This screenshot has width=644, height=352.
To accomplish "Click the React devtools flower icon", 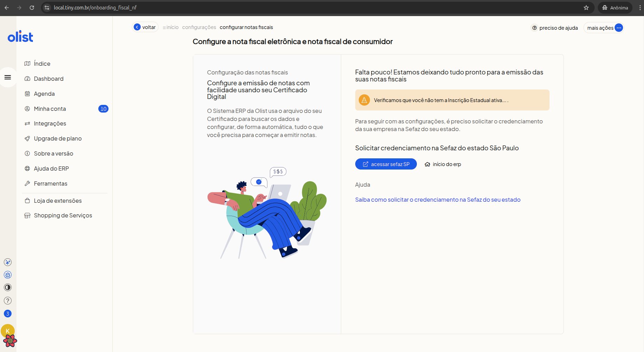I will click(10, 340).
